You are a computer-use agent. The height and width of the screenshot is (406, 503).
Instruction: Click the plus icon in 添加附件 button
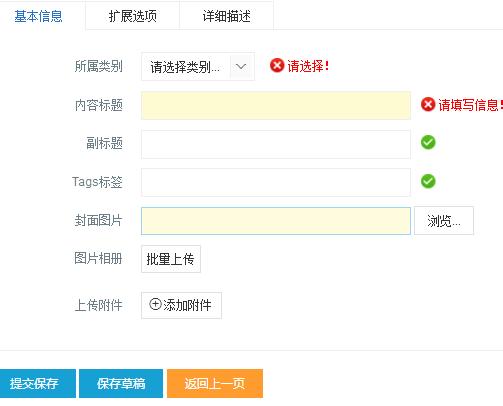tap(155, 304)
